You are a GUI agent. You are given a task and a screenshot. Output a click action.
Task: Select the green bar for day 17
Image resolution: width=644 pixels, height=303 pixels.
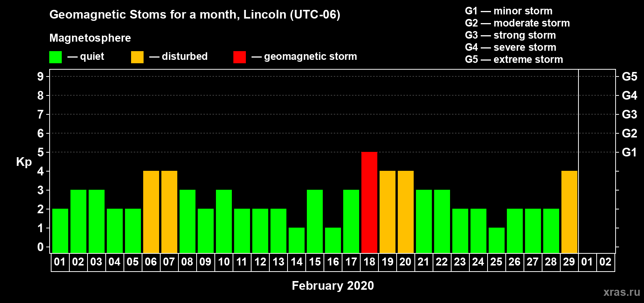click(x=351, y=221)
